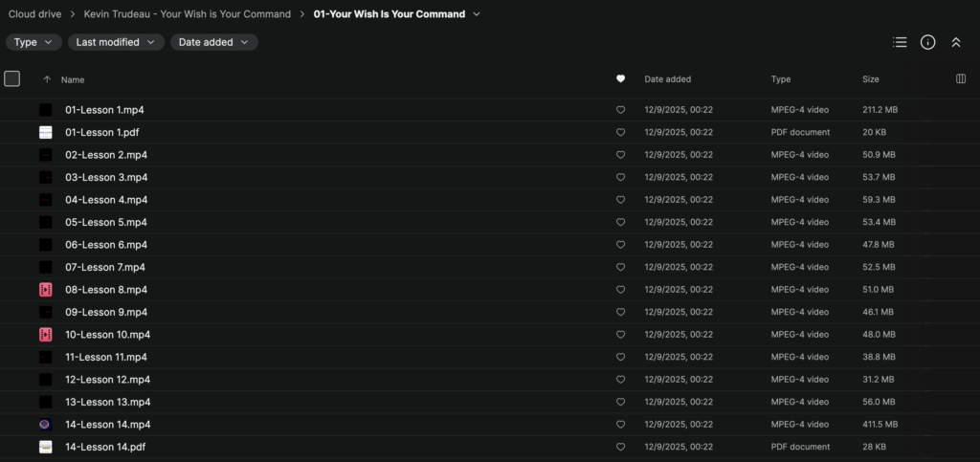Click the collapse double-chevron icon
The image size is (980, 462).
click(x=955, y=42)
